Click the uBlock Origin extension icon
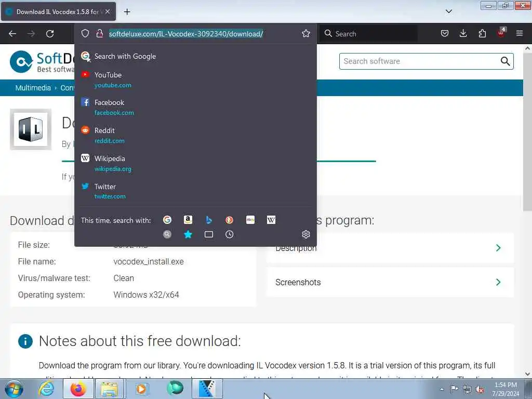The height and width of the screenshot is (399, 532). (501, 33)
